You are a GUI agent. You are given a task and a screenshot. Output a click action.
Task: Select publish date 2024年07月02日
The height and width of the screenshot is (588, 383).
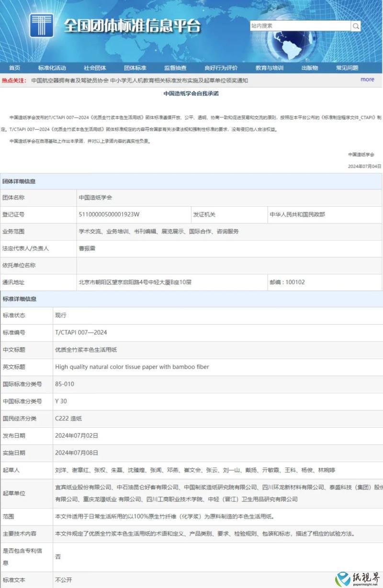coord(77,435)
